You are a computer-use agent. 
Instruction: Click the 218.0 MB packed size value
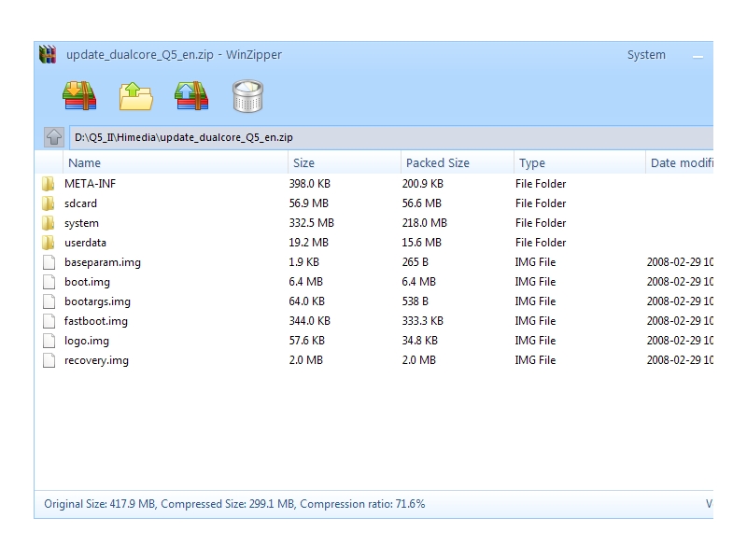coord(425,223)
